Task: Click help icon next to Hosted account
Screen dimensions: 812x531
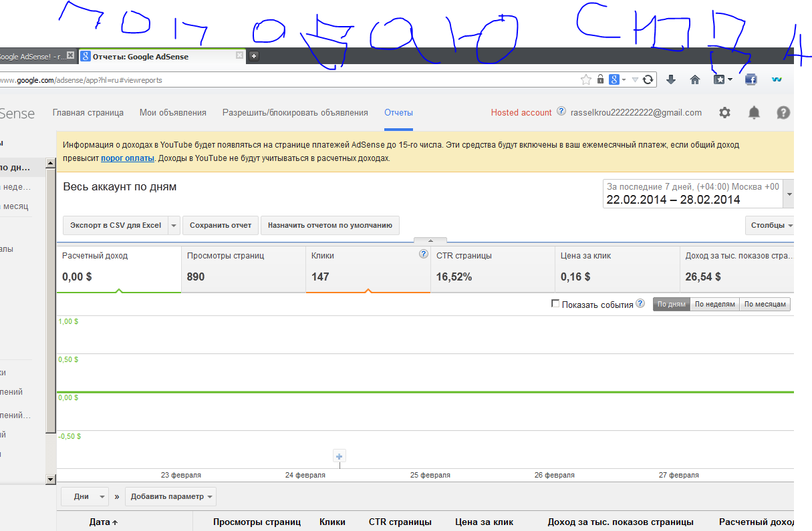Action: (561, 112)
